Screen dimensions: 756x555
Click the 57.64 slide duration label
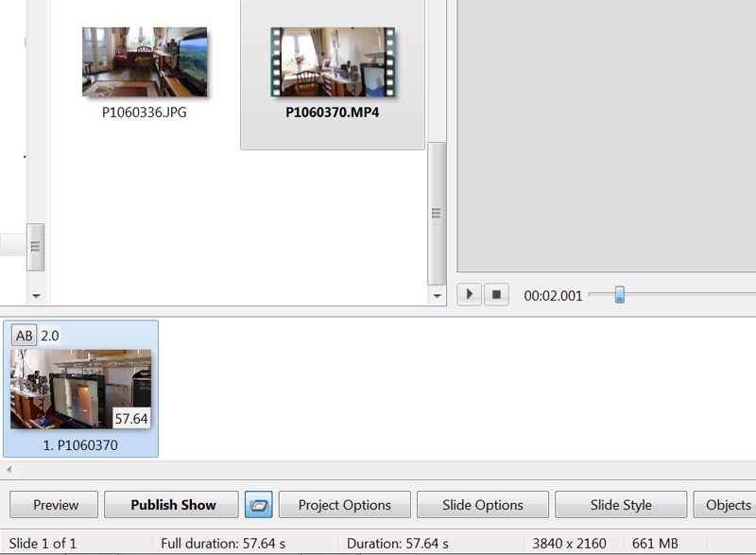point(131,418)
